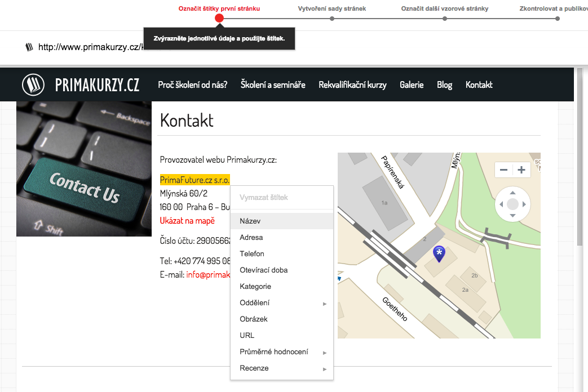Click the Primakurzy round logo icon
This screenshot has width=588, height=392.
click(33, 84)
